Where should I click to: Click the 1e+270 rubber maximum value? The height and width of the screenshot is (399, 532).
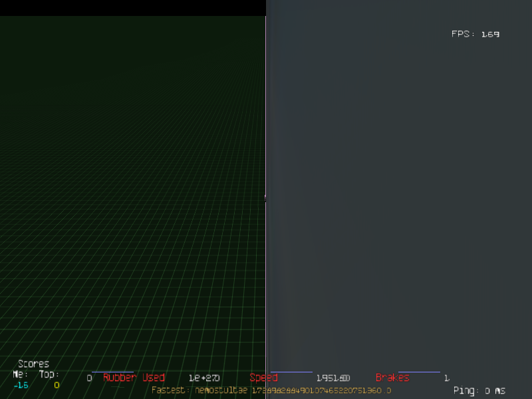point(204,378)
